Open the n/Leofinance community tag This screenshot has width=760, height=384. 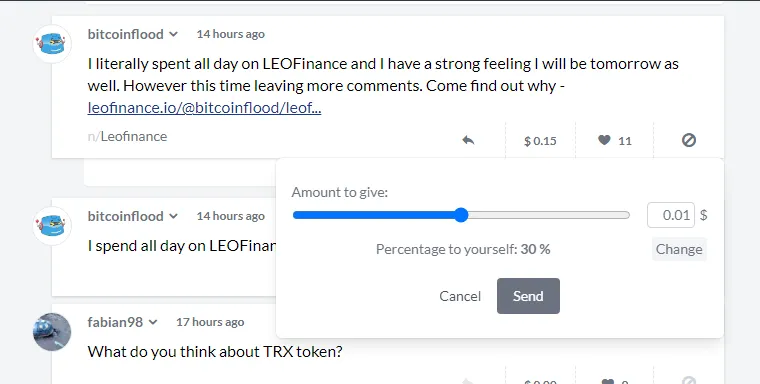click(x=127, y=136)
